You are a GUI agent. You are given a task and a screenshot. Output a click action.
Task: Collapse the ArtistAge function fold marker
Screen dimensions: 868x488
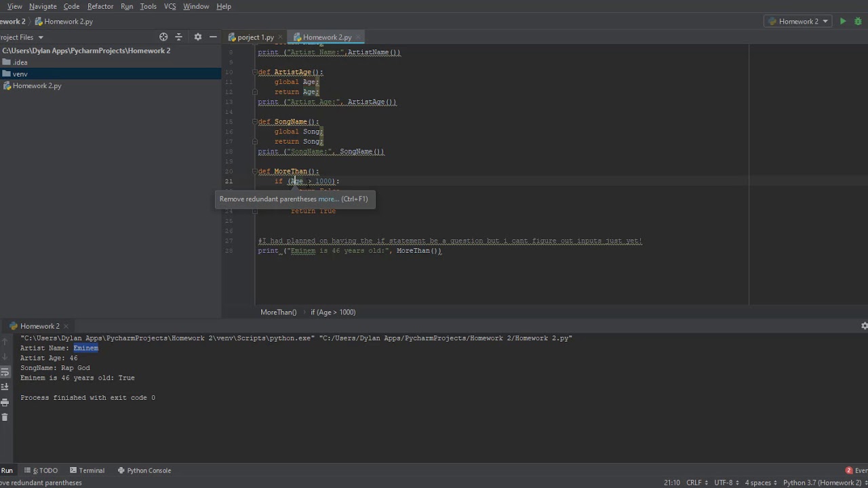pos(255,72)
